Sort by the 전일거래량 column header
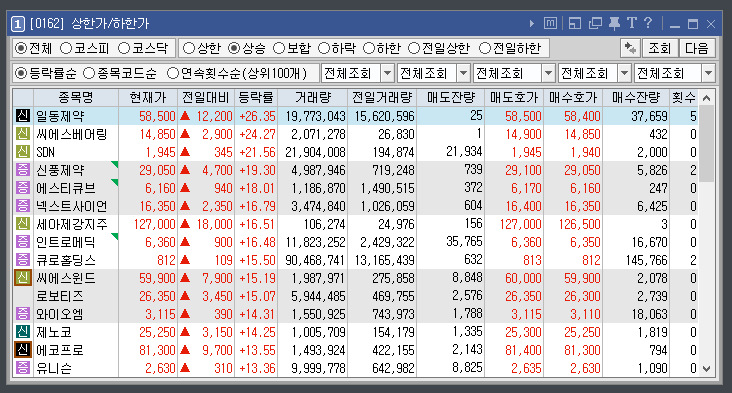The width and height of the screenshot is (732, 393). (x=382, y=98)
